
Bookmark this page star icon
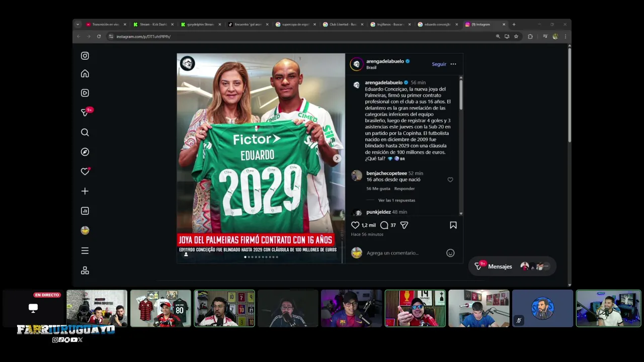[516, 36]
